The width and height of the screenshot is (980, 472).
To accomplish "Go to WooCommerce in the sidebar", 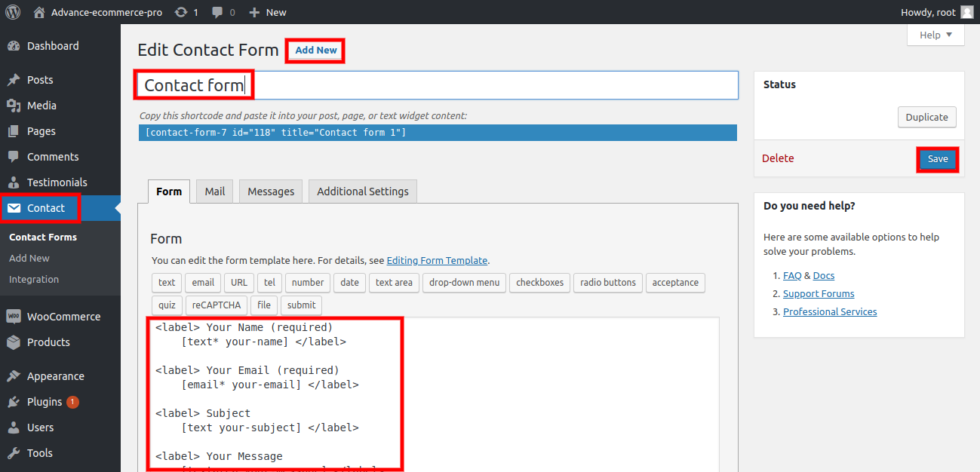I will (x=63, y=317).
